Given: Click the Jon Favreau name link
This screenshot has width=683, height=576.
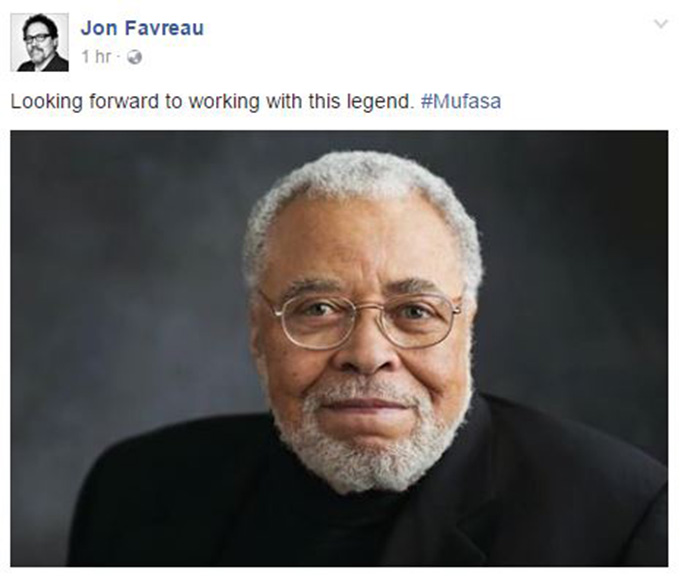Looking at the screenshot, I should [142, 28].
